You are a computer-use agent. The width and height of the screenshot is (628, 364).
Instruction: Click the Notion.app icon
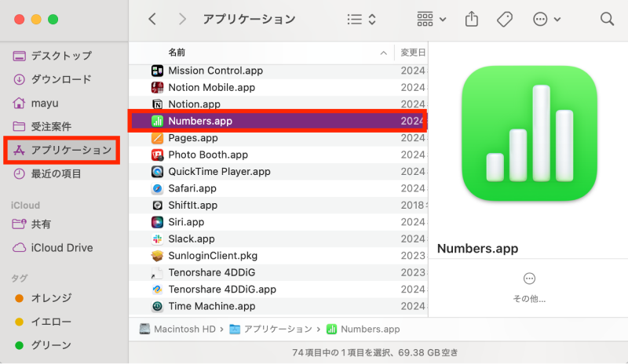point(158,104)
